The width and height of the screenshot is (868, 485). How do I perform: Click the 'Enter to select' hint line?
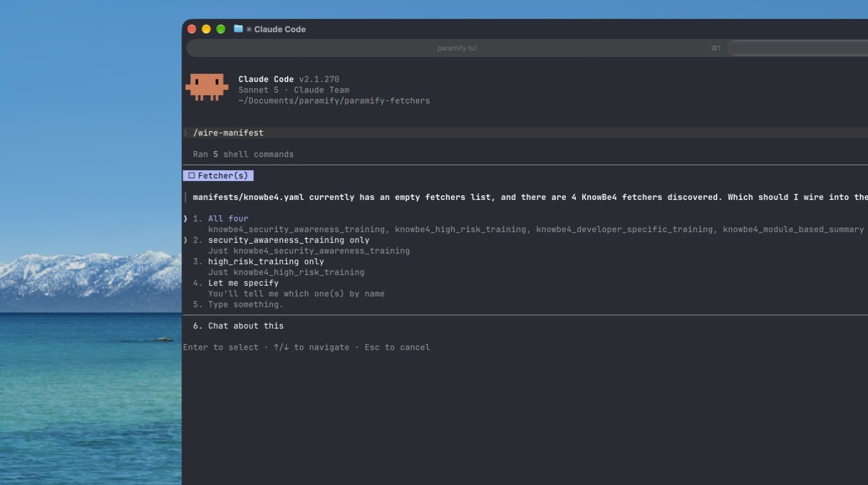pyautogui.click(x=306, y=348)
